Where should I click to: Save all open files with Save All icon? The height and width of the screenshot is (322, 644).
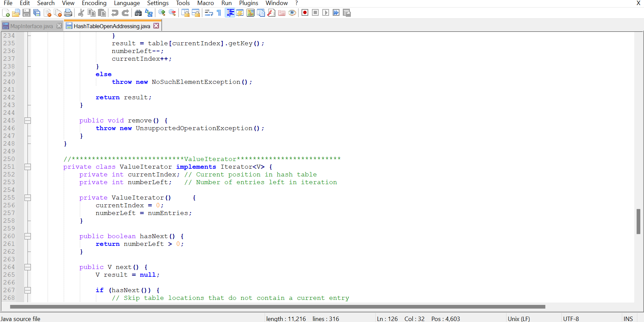(37, 12)
